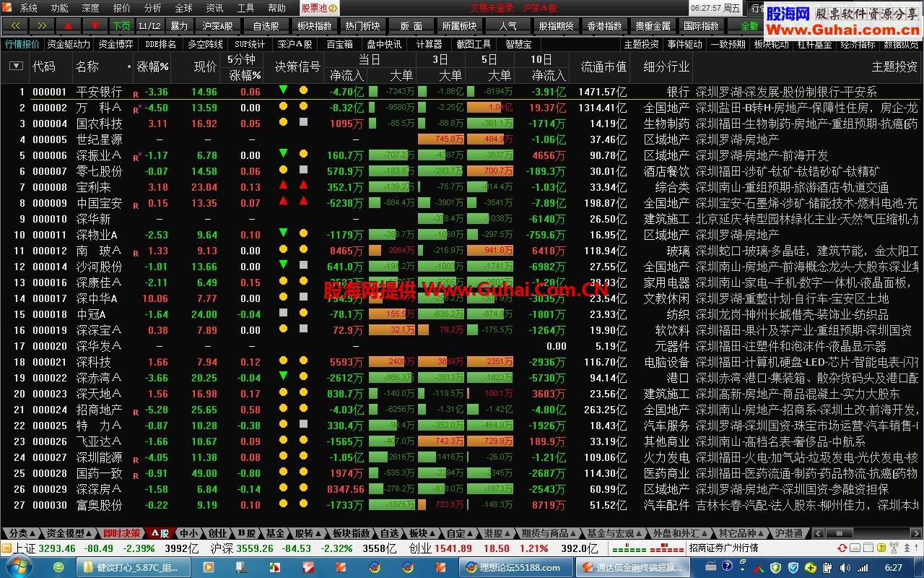Open the 自选股 watchlist button
The width and height of the screenshot is (924, 578).
coord(266,25)
